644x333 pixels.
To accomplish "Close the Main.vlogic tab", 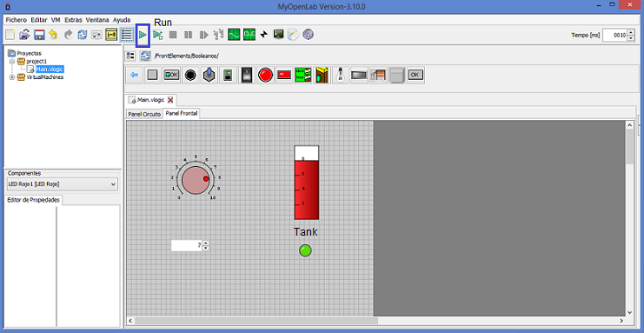I will [170, 100].
